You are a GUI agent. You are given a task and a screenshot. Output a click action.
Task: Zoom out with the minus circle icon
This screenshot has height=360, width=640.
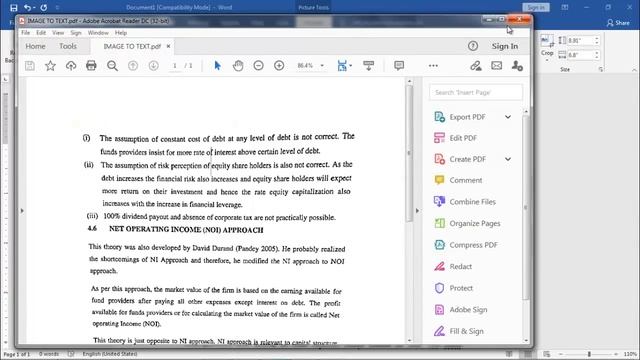(258, 65)
